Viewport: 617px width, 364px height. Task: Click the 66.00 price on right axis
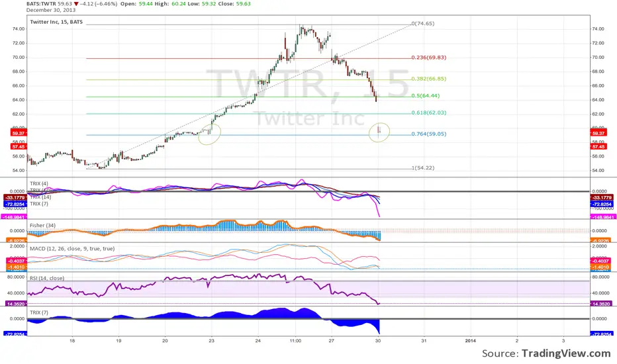coord(598,86)
